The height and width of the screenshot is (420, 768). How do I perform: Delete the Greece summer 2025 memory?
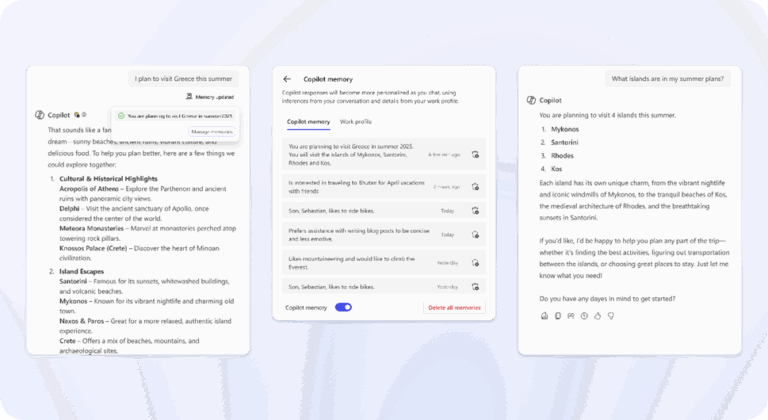(475, 154)
